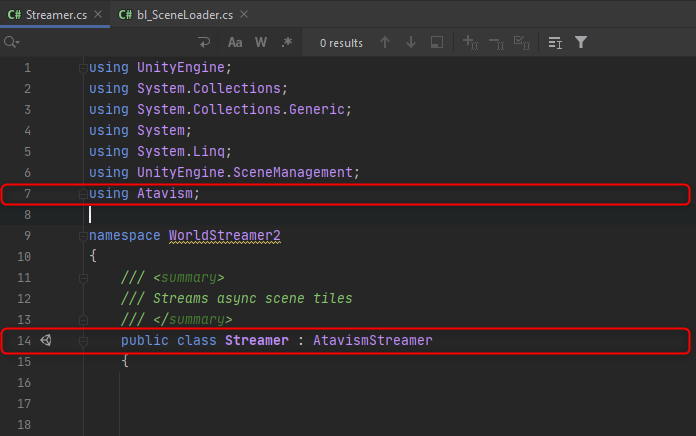696x436 pixels.
Task: Collapse the summary comment fold marker
Action: click(83, 278)
